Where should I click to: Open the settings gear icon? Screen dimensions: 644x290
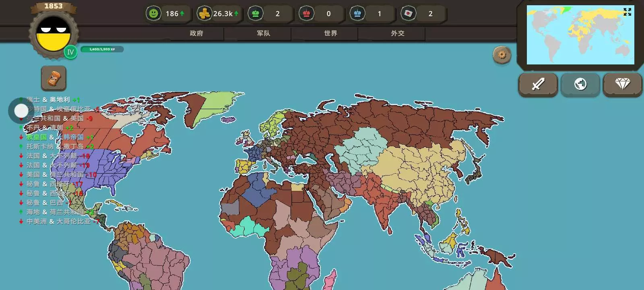point(502,54)
